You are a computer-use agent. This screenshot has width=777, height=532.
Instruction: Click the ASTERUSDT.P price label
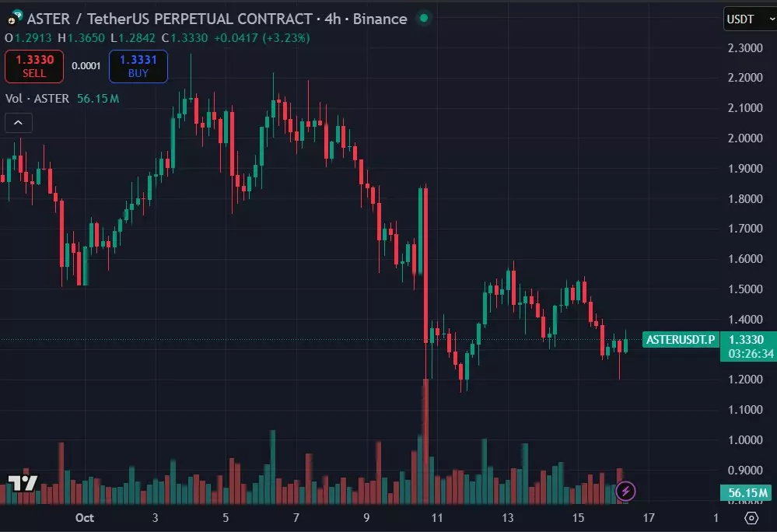[x=681, y=339]
